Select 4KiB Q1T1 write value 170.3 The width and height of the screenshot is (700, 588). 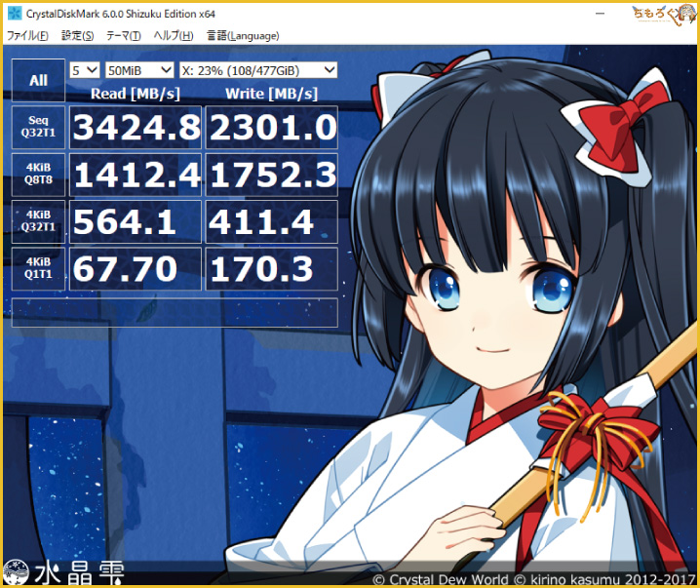(271, 269)
